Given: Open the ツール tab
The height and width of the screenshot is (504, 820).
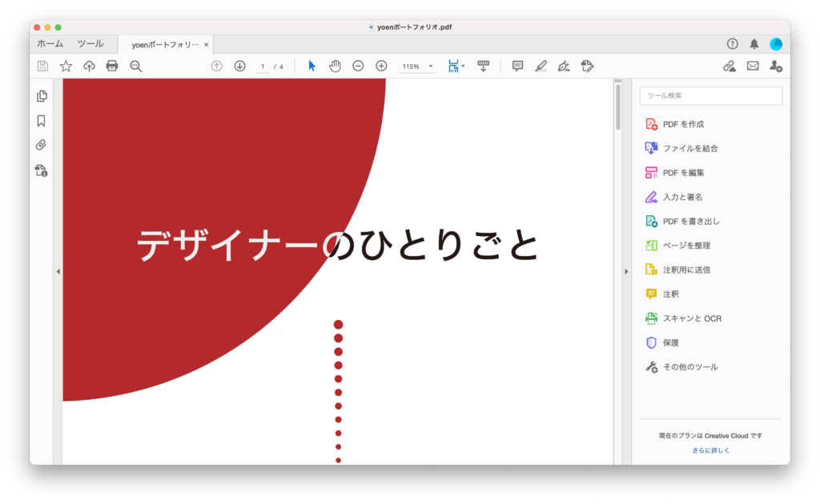Looking at the screenshot, I should (90, 43).
